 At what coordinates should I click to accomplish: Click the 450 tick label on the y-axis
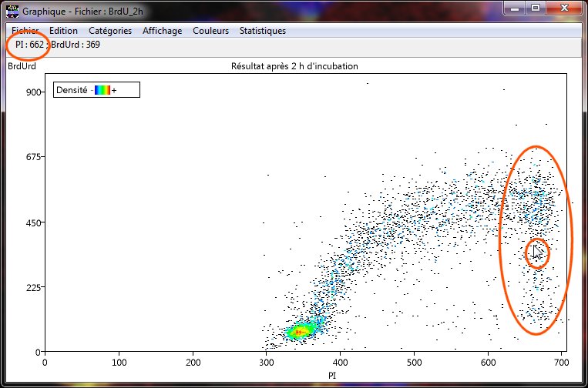[x=32, y=222]
